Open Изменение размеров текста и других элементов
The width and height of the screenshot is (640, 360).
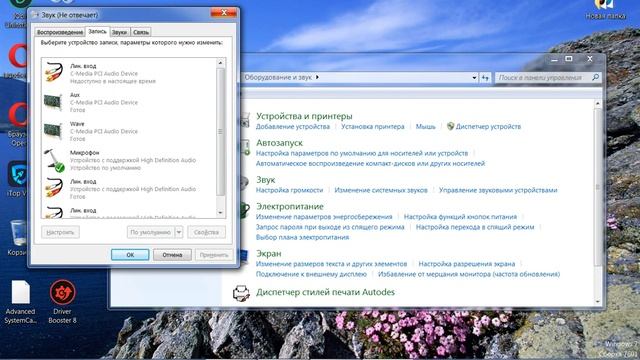point(331,264)
